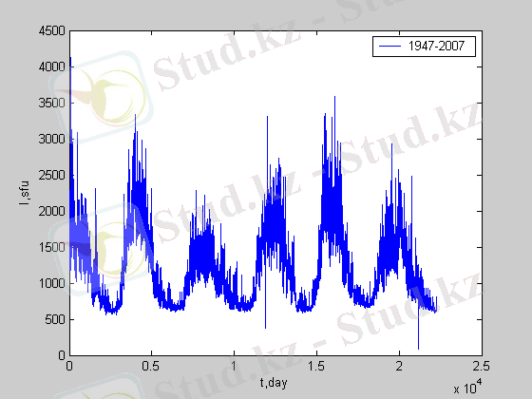This screenshot has width=532, height=399.
Task: Click the 2000 y-axis tick label
Action: tap(51, 211)
